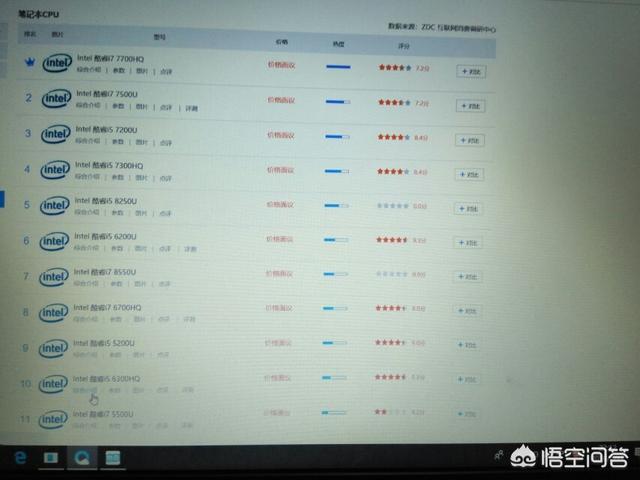
Task: Click Intel logo beside 酷睿i7 7700HQ
Action: coord(57,63)
